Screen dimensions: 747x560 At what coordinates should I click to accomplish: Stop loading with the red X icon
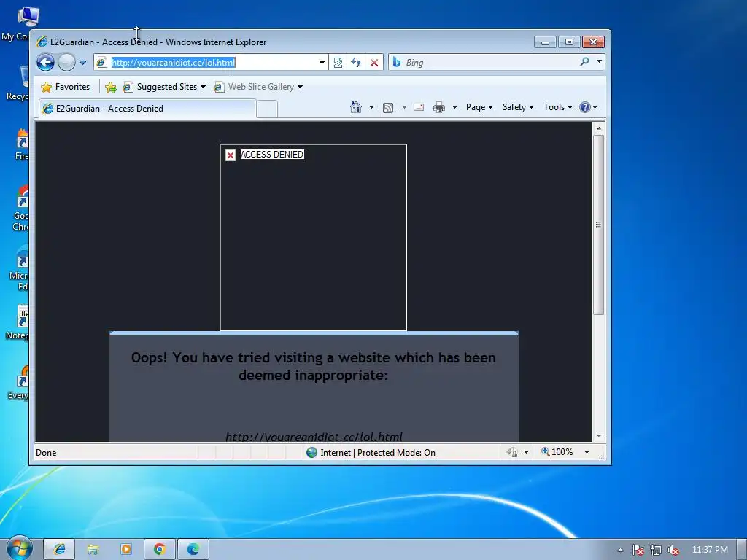(374, 63)
